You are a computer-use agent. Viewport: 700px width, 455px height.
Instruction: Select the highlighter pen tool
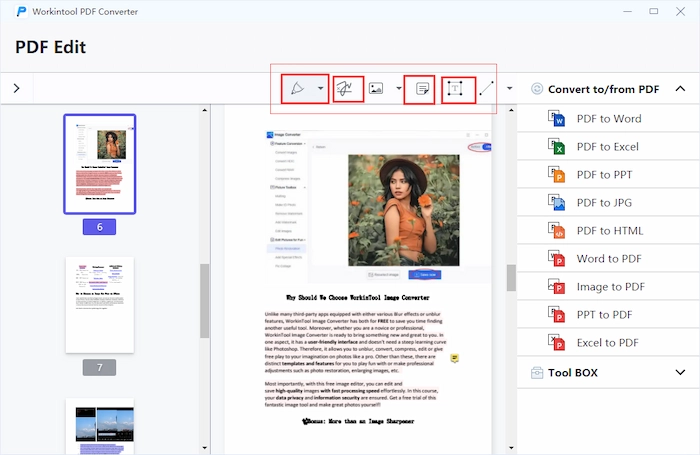[x=298, y=88]
